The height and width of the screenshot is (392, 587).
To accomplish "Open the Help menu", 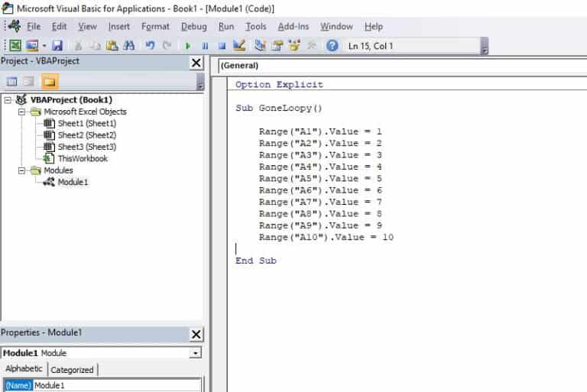I will 374,27.
